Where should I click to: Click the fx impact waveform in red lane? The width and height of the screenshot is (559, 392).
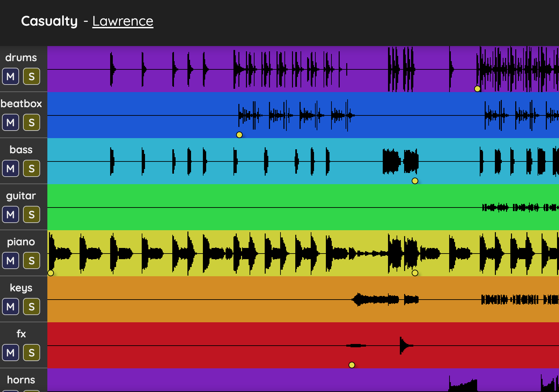point(406,346)
